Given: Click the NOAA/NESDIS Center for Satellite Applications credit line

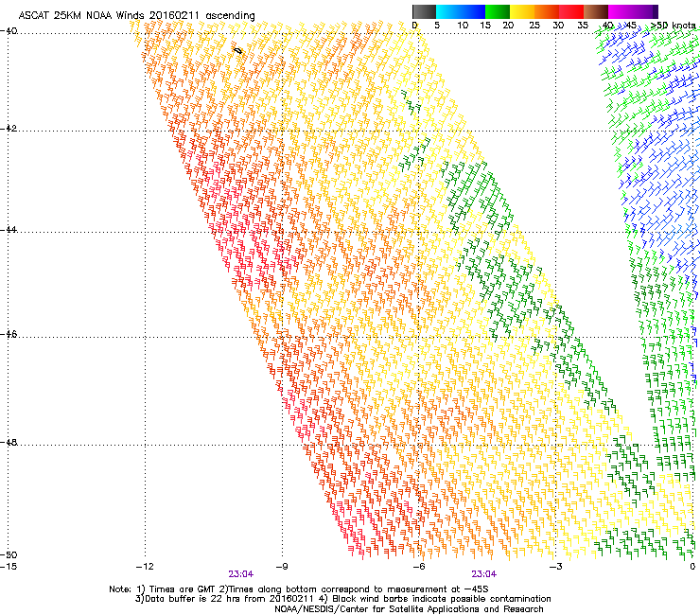Looking at the screenshot, I should [409, 609].
